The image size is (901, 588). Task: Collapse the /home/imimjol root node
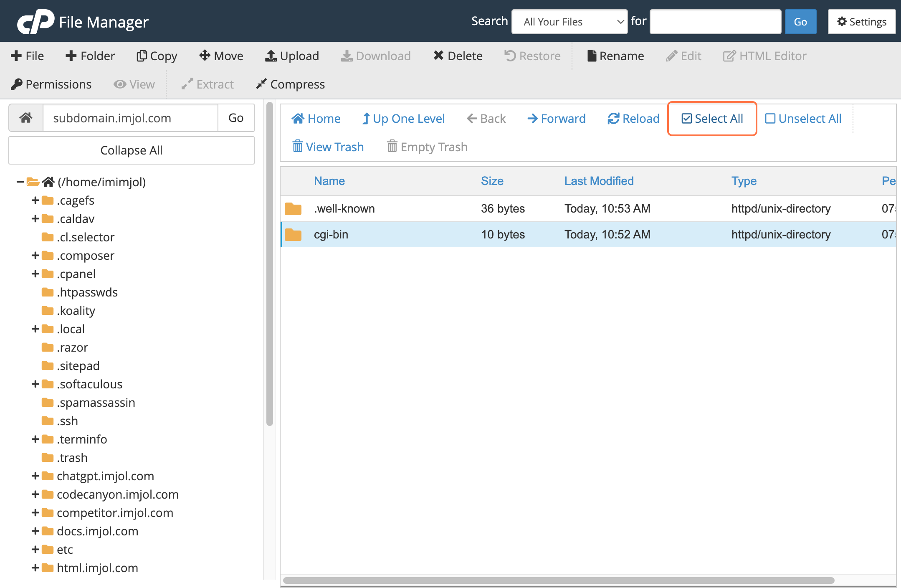tap(20, 182)
